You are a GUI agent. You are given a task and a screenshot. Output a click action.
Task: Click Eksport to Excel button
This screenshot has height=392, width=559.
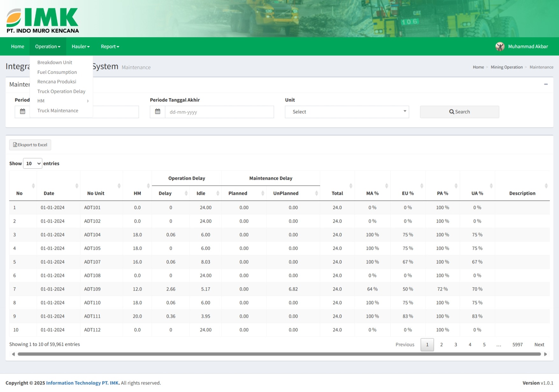pyautogui.click(x=30, y=145)
